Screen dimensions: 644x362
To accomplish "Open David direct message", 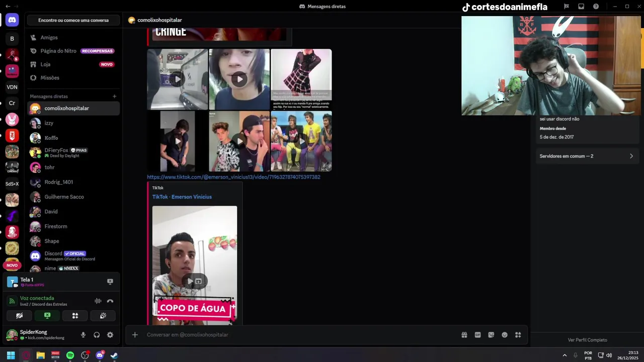I will click(x=74, y=212).
